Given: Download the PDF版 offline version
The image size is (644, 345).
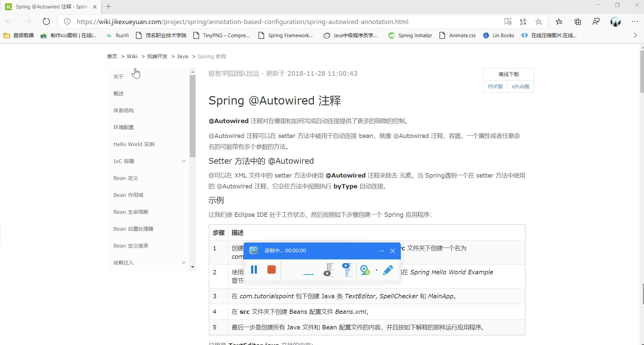Looking at the screenshot, I should tap(496, 87).
